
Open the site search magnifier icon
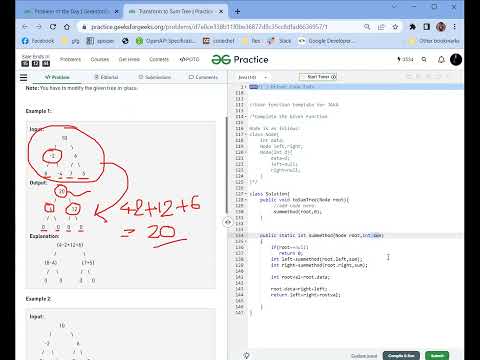coord(424,59)
